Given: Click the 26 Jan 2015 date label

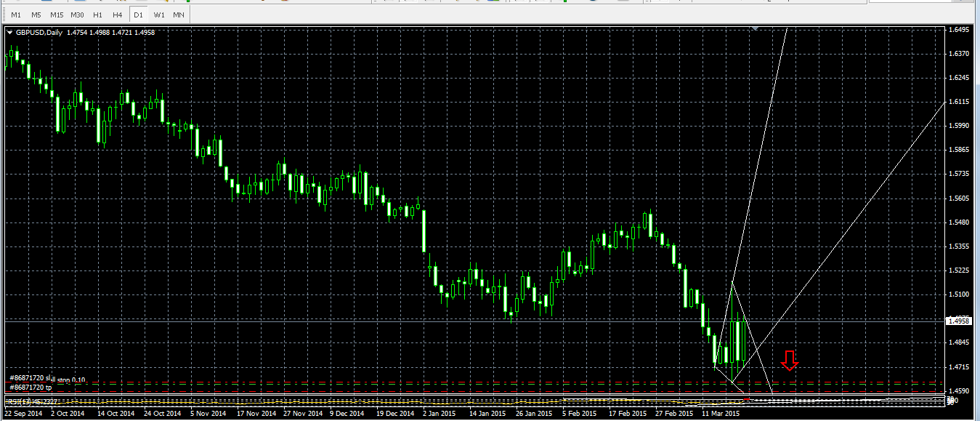Looking at the screenshot, I should tap(534, 413).
